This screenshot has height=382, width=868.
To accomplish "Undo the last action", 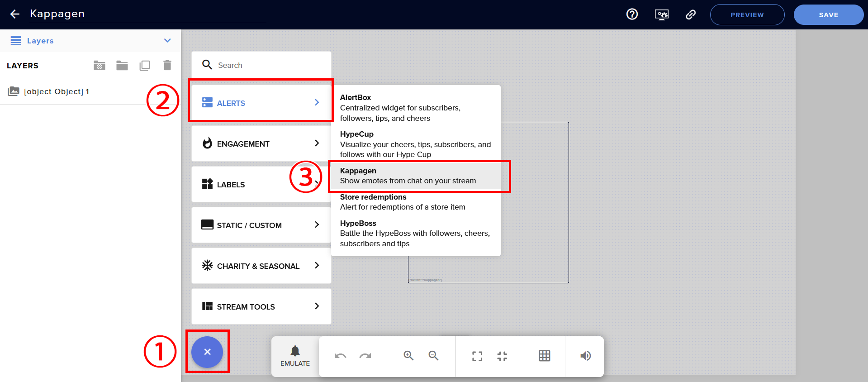I will click(340, 356).
